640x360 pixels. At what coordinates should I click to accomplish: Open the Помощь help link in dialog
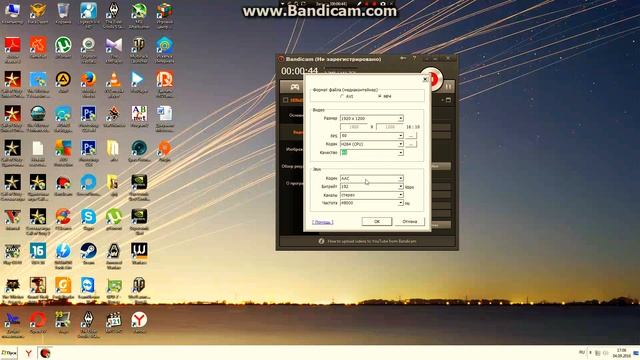click(323, 222)
